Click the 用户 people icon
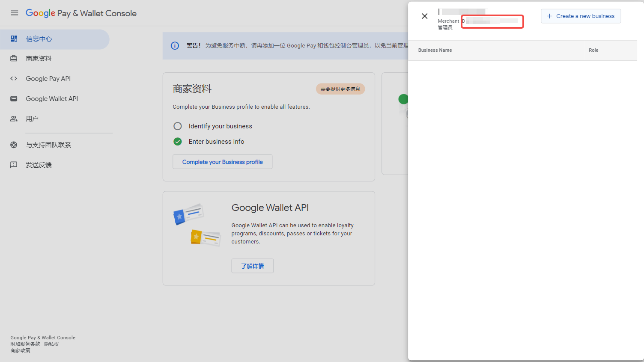This screenshot has width=644, height=362. pos(14,119)
